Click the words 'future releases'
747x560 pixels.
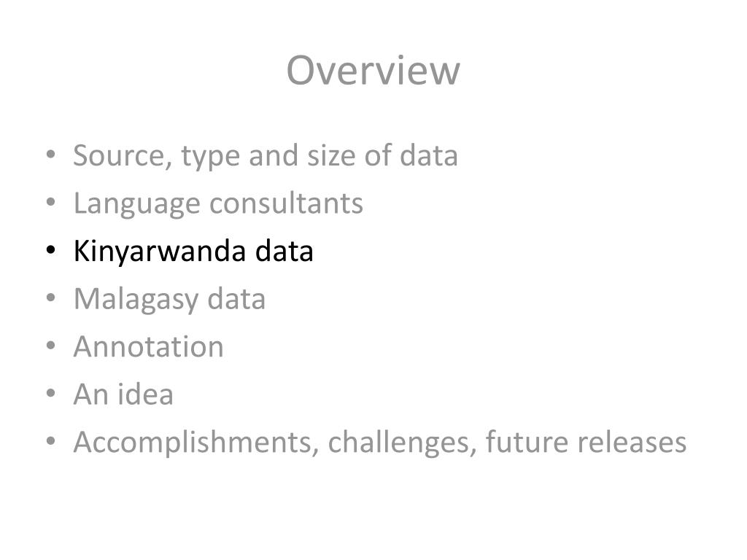pyautogui.click(x=586, y=442)
